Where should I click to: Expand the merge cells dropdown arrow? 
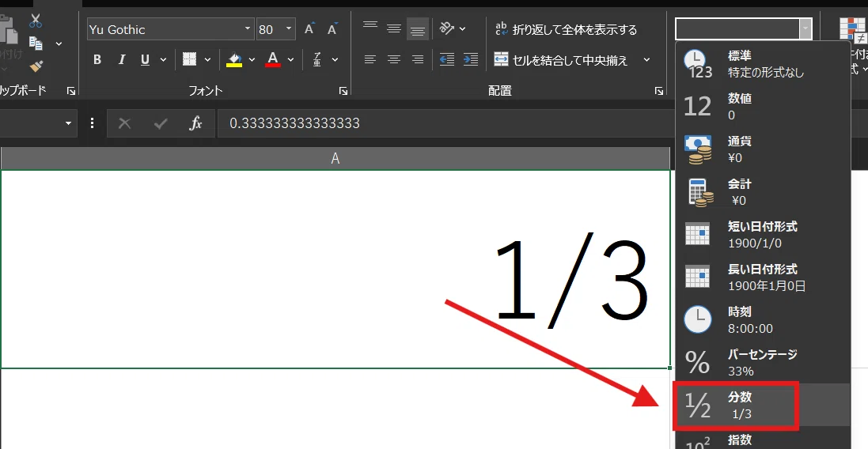tap(646, 60)
